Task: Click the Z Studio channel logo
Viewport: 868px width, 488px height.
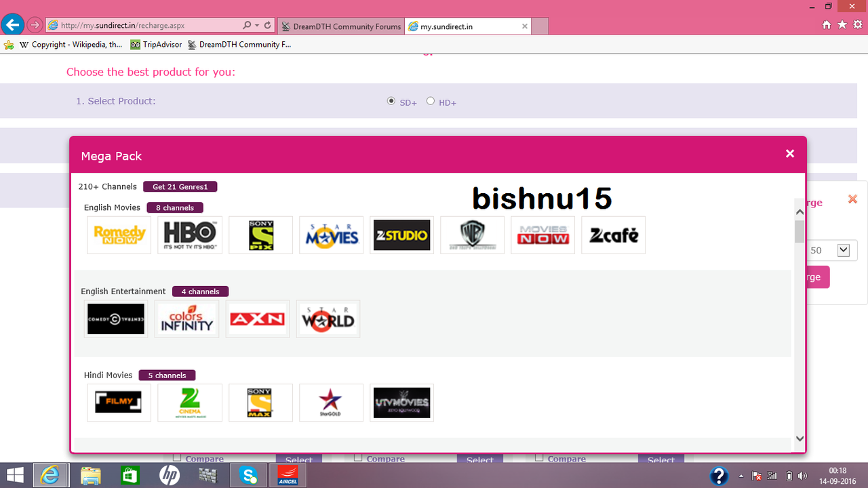Action: (401, 235)
